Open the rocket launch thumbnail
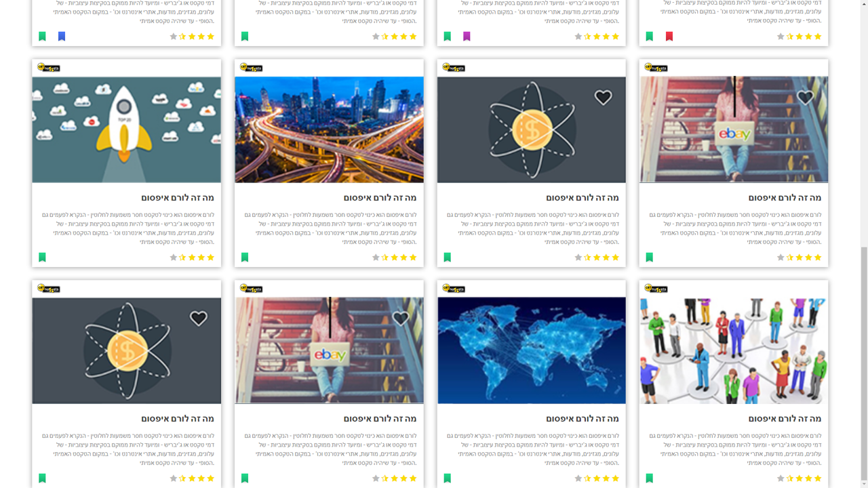 pyautogui.click(x=127, y=129)
